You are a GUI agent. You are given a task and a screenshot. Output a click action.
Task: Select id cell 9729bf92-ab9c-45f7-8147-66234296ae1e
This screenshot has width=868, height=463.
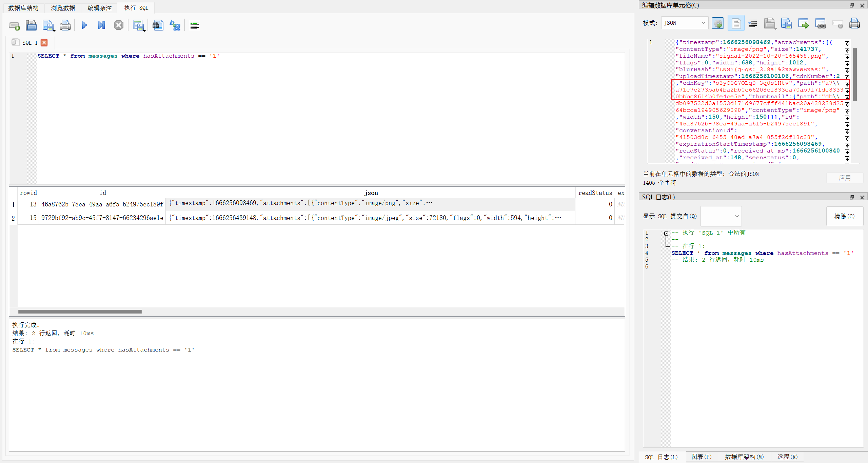[102, 218]
